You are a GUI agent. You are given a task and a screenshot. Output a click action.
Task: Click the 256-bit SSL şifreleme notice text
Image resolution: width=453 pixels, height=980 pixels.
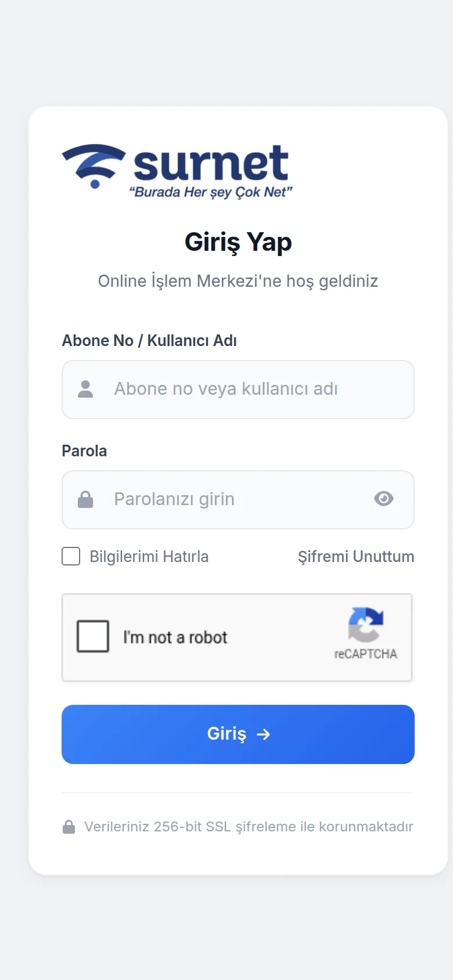(x=249, y=827)
